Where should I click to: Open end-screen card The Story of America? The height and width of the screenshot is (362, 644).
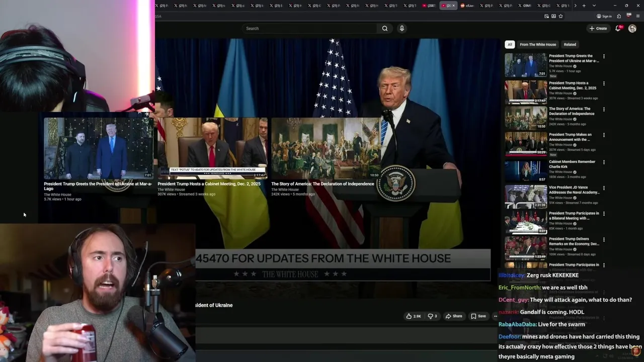pos(326,148)
